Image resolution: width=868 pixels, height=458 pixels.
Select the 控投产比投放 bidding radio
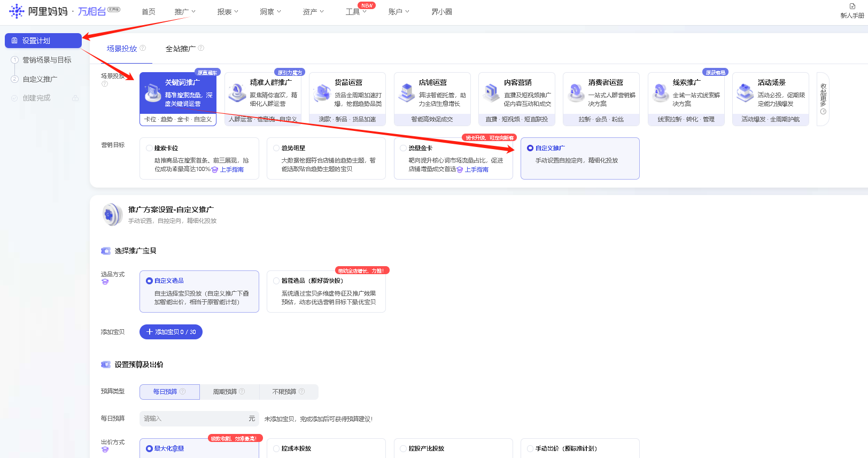tap(404, 448)
